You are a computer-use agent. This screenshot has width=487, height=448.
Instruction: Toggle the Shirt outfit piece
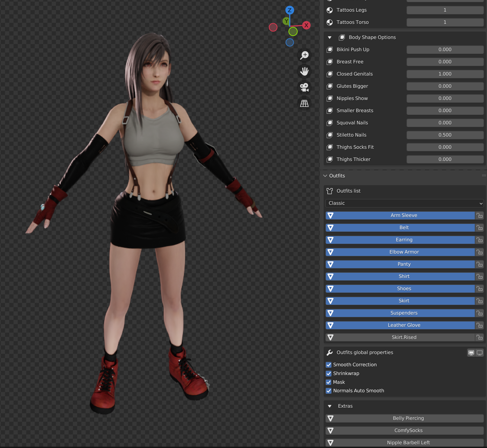coord(400,276)
